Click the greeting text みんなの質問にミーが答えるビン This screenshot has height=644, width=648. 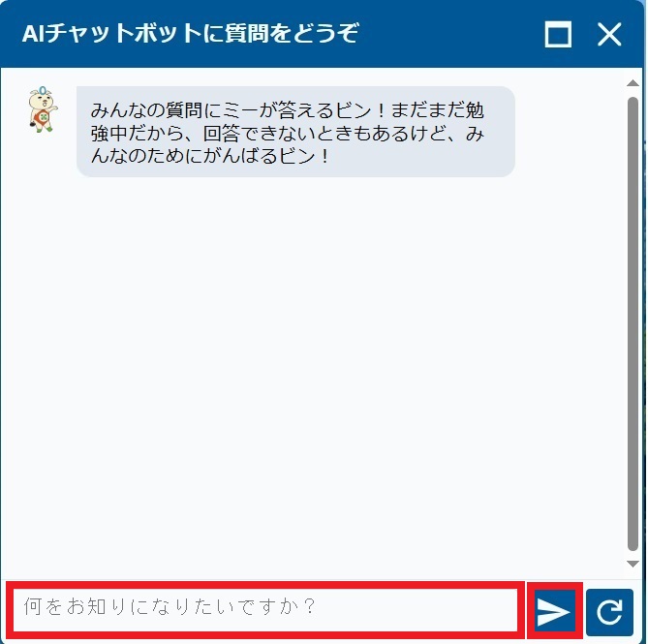[231, 110]
